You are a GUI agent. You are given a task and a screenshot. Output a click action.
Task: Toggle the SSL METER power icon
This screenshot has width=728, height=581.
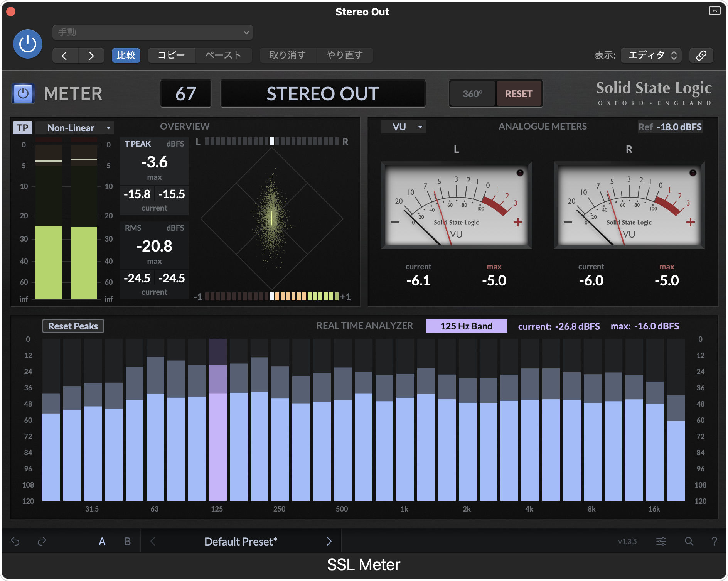pyautogui.click(x=23, y=94)
